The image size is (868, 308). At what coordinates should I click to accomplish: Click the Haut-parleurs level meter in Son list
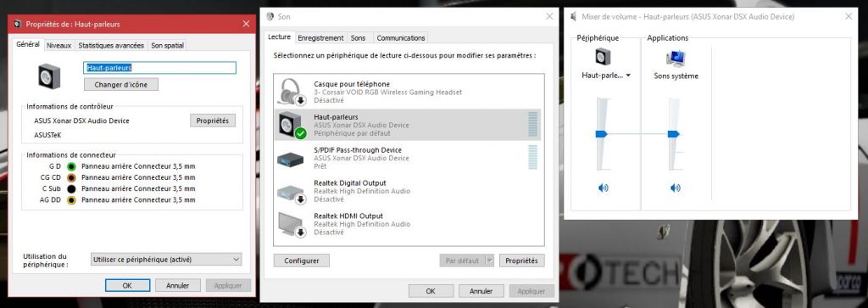[533, 124]
